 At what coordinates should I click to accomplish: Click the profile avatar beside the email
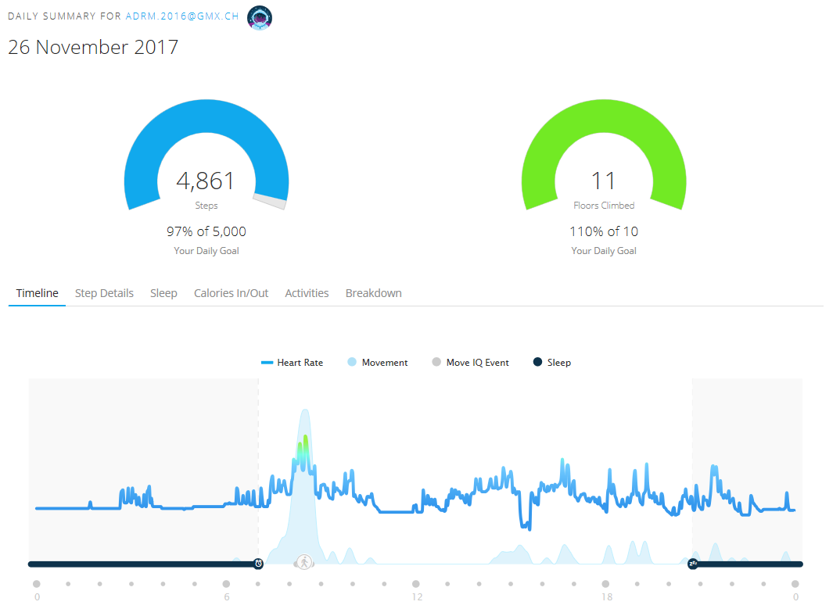[259, 17]
